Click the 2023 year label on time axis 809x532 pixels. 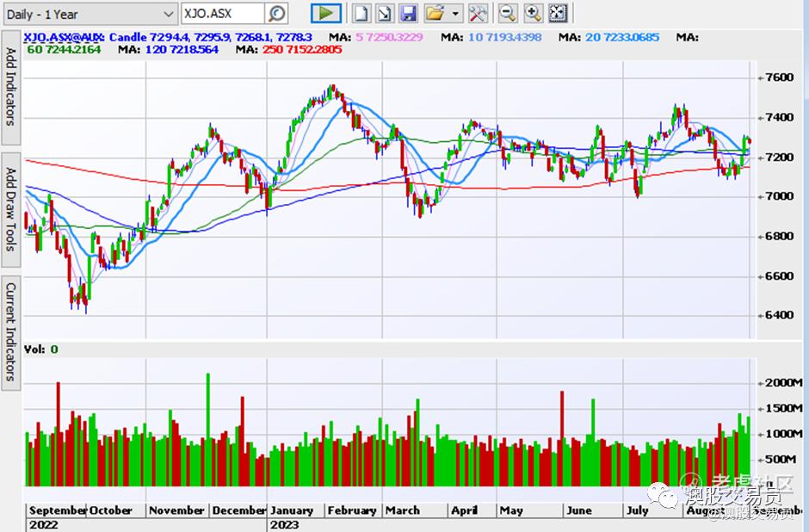(x=284, y=525)
